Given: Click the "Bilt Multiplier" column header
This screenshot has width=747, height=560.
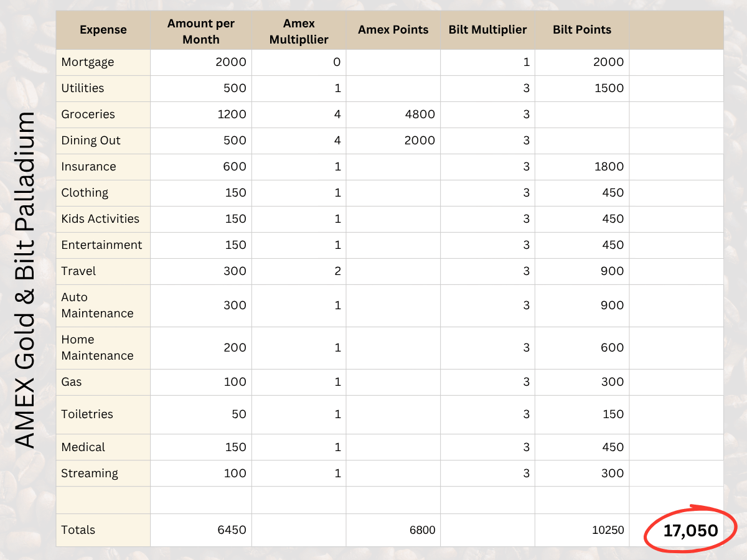Looking at the screenshot, I should pos(488,30).
